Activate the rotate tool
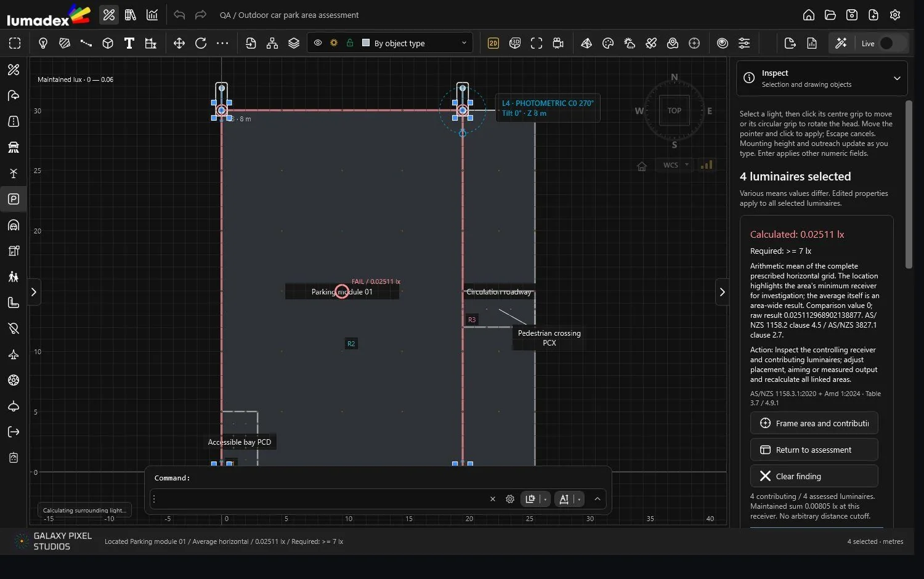The image size is (924, 579). click(201, 43)
